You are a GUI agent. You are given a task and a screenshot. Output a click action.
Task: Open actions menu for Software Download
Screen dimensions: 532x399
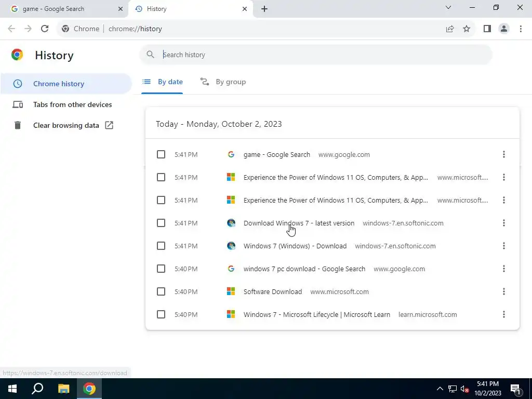(x=503, y=291)
